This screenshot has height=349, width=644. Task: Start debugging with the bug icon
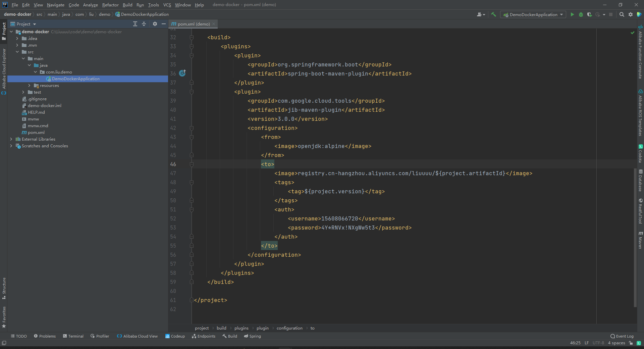tap(581, 14)
